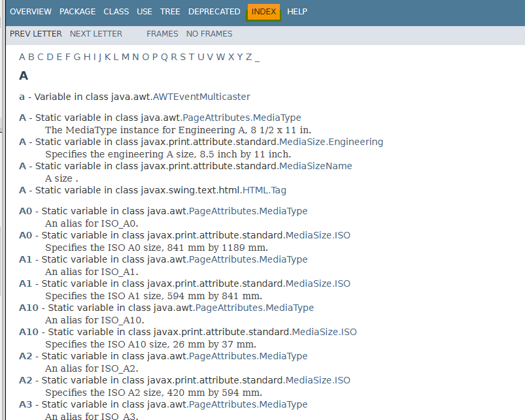
Task: Switch to the TREE tab
Action: pyautogui.click(x=170, y=12)
